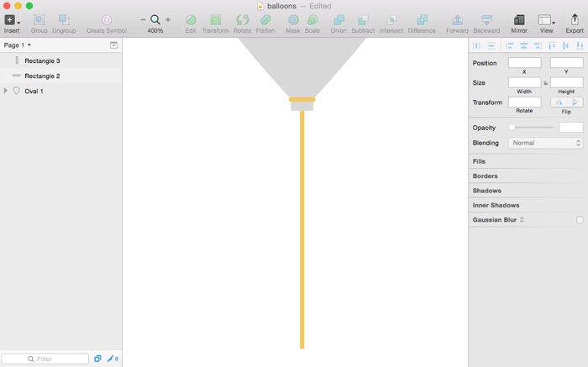Image resolution: width=588 pixels, height=367 pixels.
Task: Click the slices knife icon
Action: tap(112, 359)
